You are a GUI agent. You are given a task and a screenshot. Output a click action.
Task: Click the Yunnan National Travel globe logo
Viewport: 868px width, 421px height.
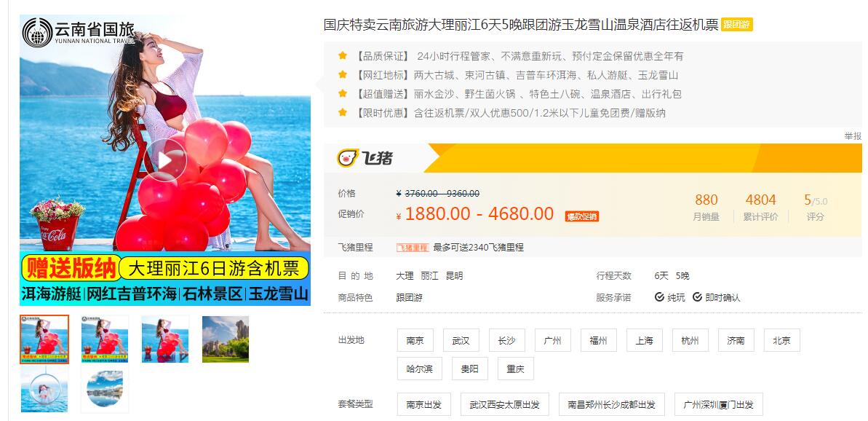click(37, 33)
